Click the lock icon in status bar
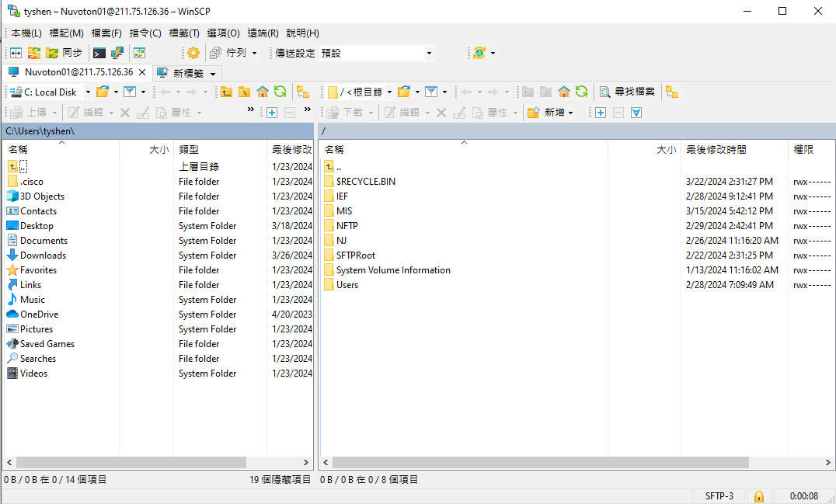The image size is (836, 504). click(x=758, y=495)
